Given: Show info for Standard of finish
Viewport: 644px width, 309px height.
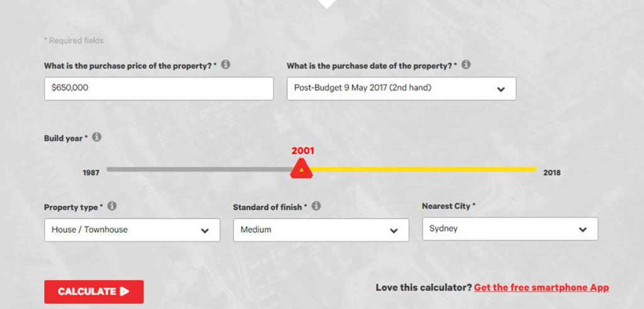Looking at the screenshot, I should click(316, 206).
